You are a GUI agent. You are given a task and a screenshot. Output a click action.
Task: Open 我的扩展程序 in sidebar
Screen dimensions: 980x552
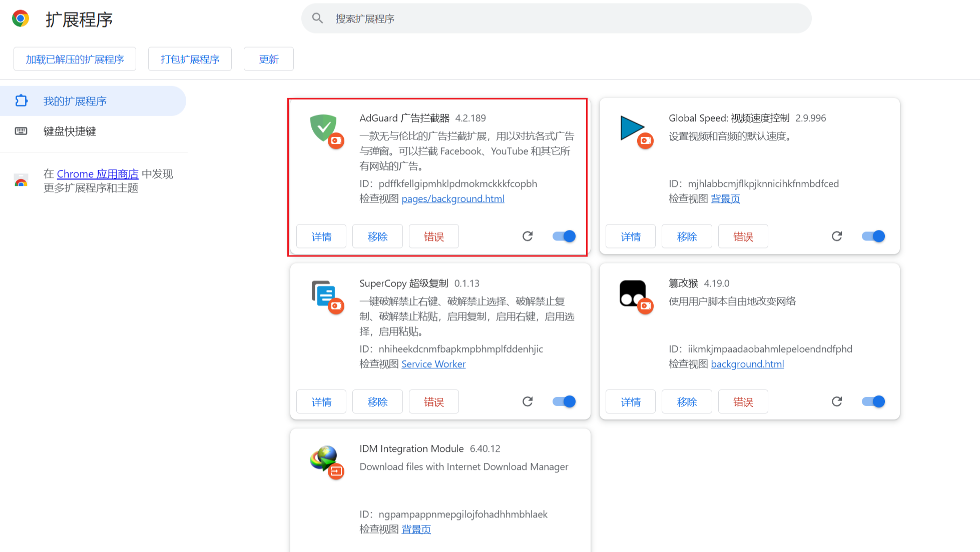click(93, 101)
